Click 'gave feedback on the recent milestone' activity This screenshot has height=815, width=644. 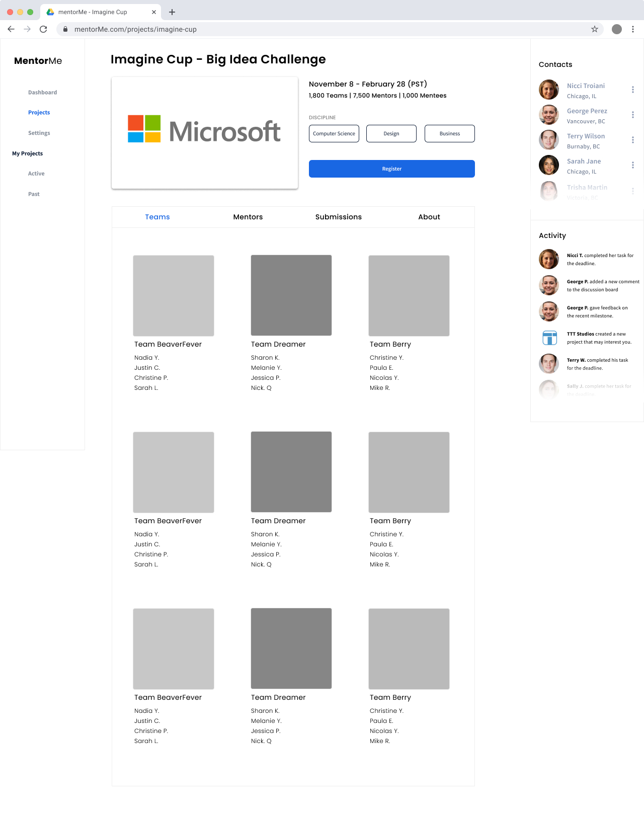(597, 312)
